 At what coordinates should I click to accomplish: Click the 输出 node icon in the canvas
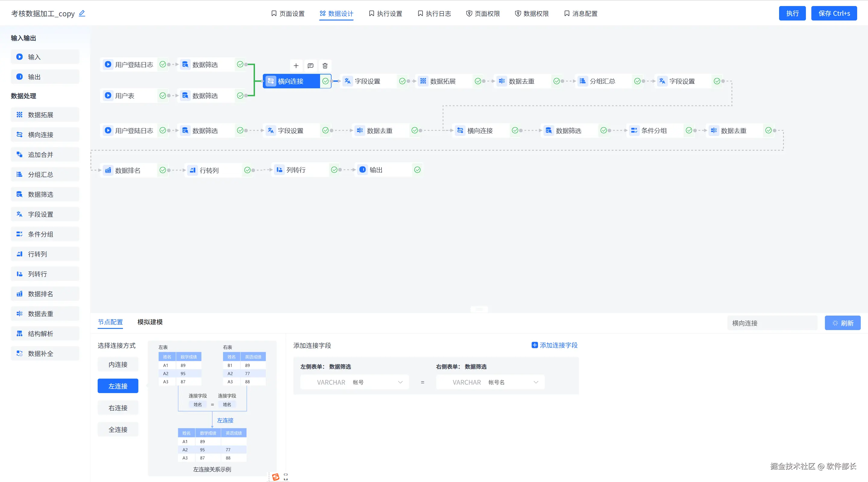click(x=363, y=170)
